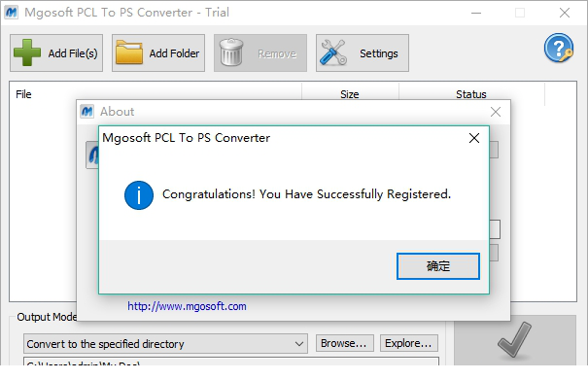This screenshot has height=380, width=588.
Task: Click the gray checkmark convert button
Action: pos(515,340)
